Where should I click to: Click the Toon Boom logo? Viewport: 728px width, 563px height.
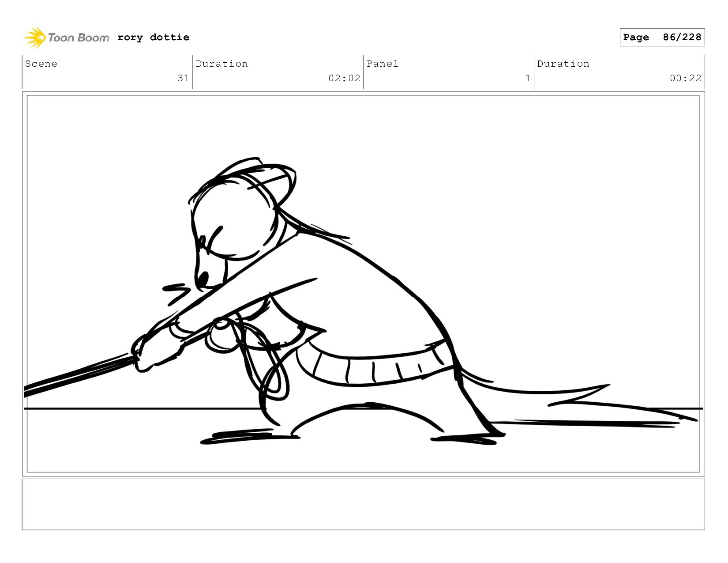pos(66,38)
